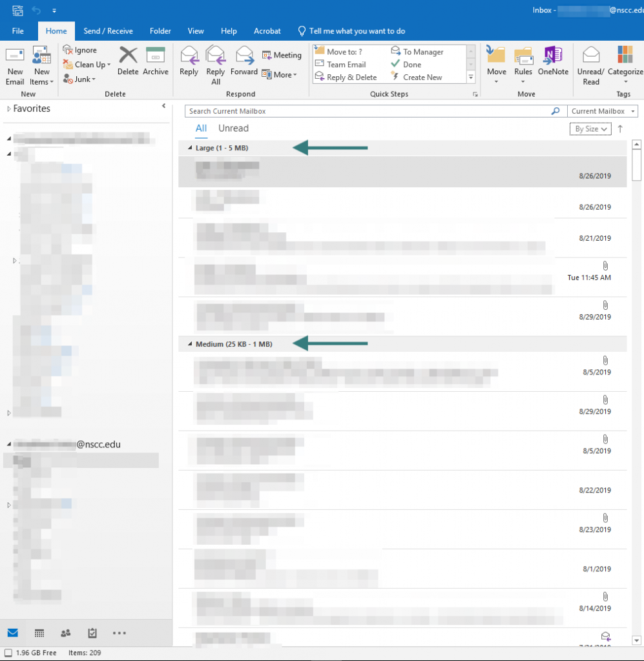Viewport: 644px width, 661px height.
Task: Create New quick step
Action: [x=416, y=77]
